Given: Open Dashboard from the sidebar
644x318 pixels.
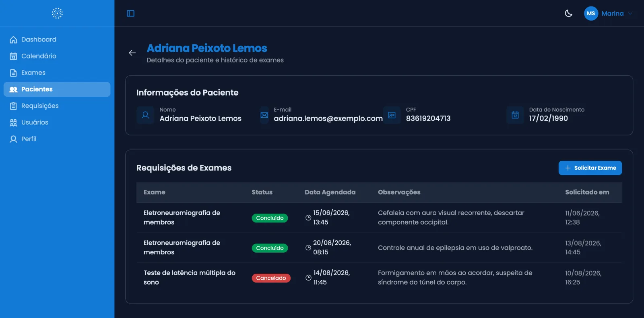Looking at the screenshot, I should pos(57,39).
